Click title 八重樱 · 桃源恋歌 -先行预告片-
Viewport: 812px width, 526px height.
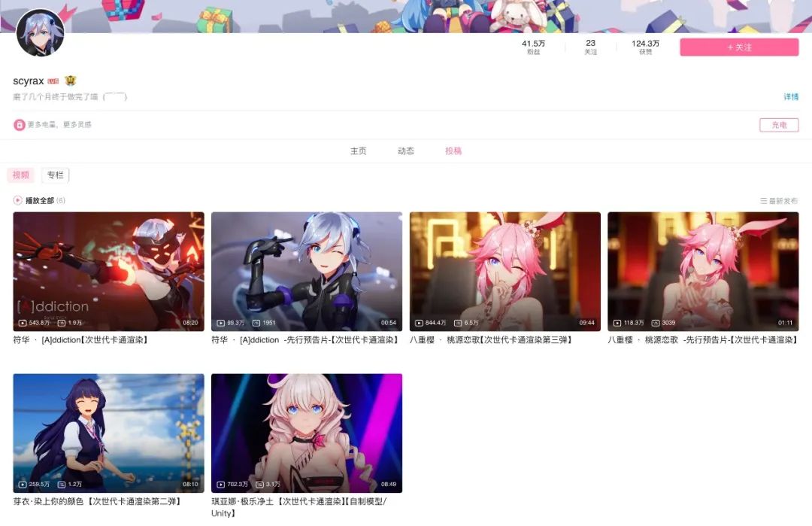[703, 340]
